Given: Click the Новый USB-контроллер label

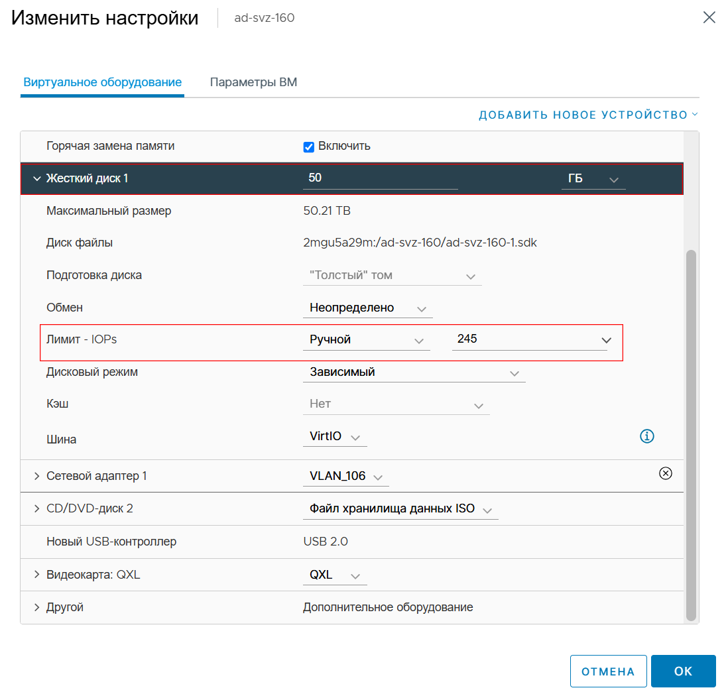Looking at the screenshot, I should [x=111, y=542].
